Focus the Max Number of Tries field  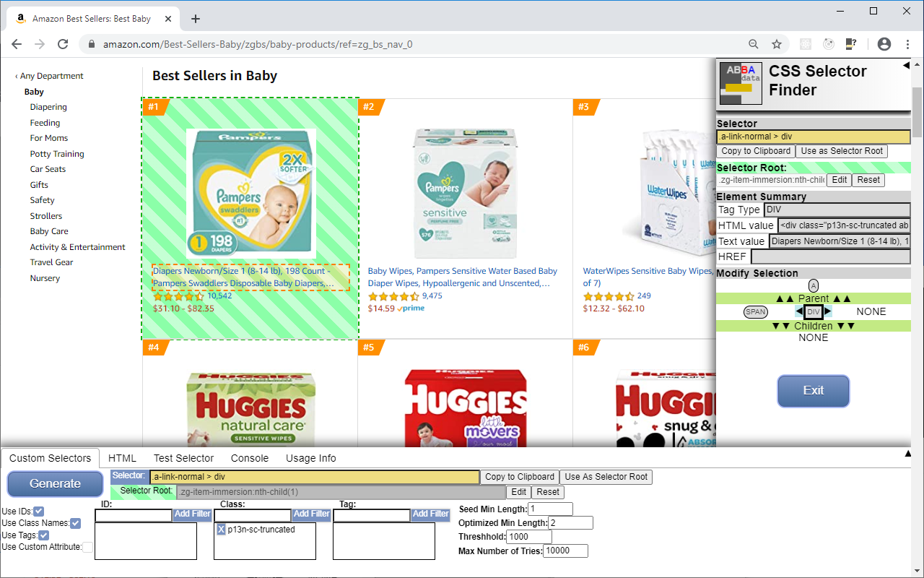566,551
